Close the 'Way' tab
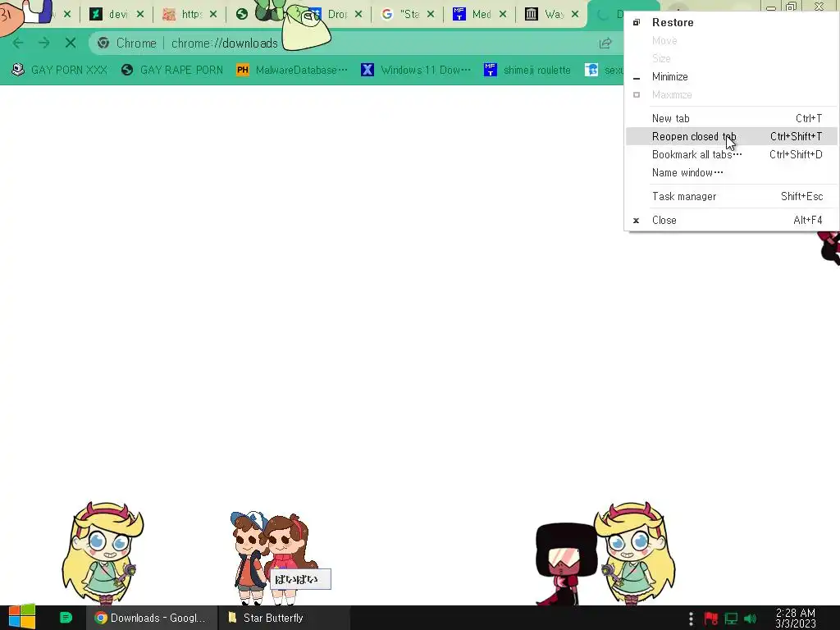Screen dimensions: 840x630 click(x=575, y=15)
